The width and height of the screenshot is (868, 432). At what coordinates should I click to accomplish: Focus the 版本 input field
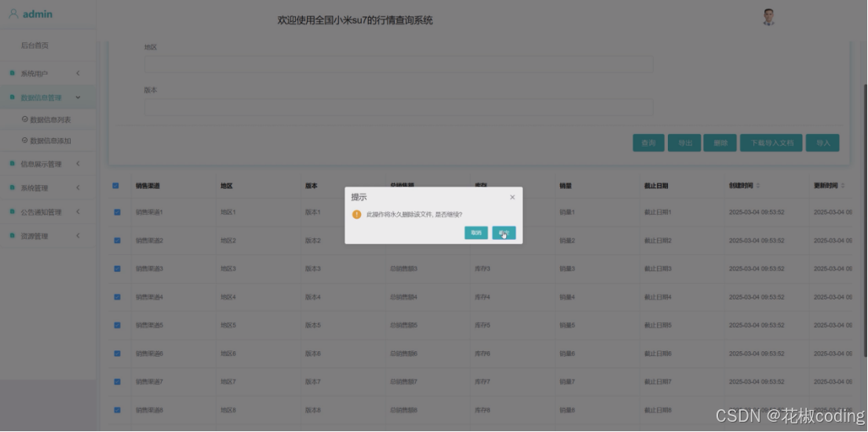[399, 107]
